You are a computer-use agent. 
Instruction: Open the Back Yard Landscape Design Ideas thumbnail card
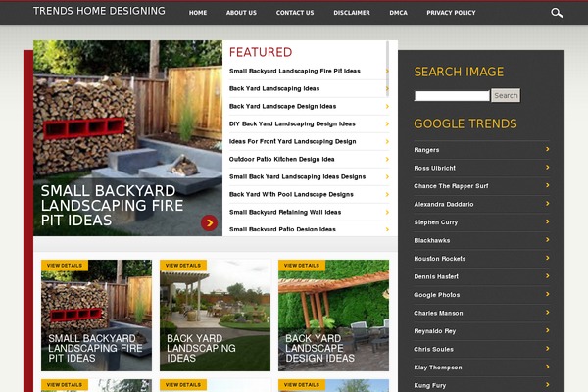click(x=333, y=316)
